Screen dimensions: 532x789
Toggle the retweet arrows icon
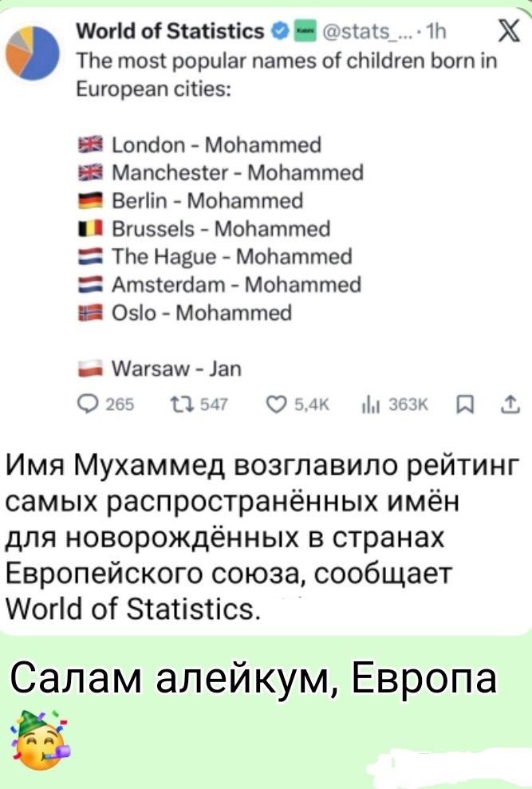pyautogui.click(x=180, y=404)
